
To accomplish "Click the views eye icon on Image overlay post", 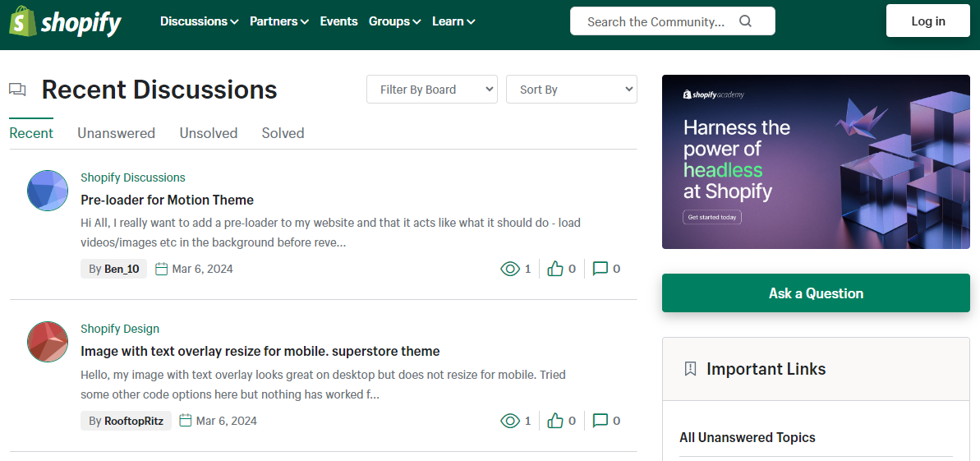I will 510,421.
